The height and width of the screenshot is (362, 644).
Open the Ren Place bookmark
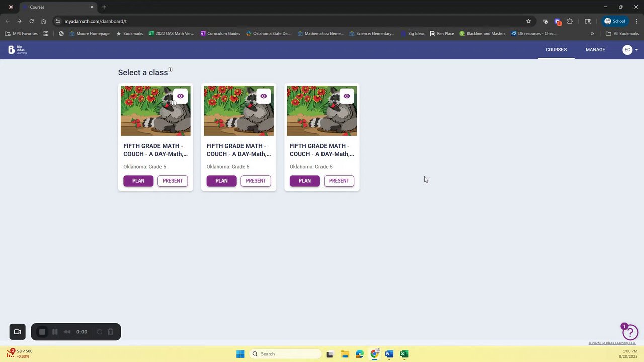pos(442,34)
